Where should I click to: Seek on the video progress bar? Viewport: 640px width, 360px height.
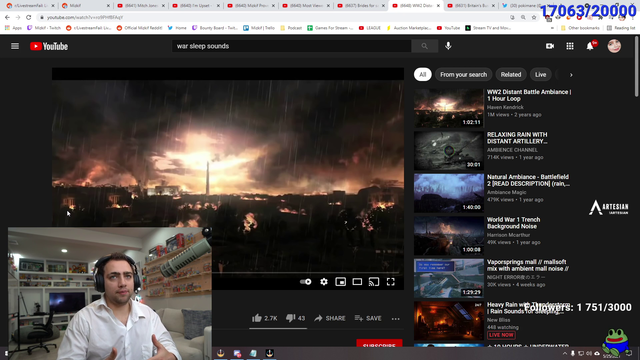coord(305,272)
